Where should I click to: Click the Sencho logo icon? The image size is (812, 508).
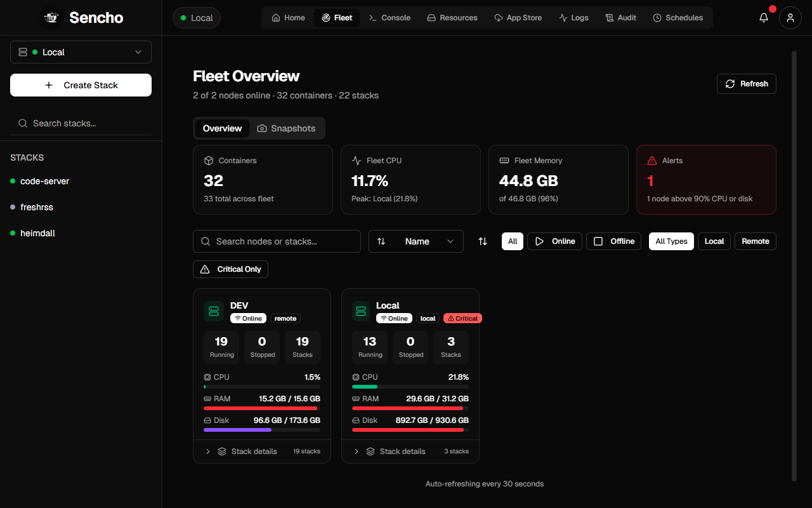click(x=52, y=18)
